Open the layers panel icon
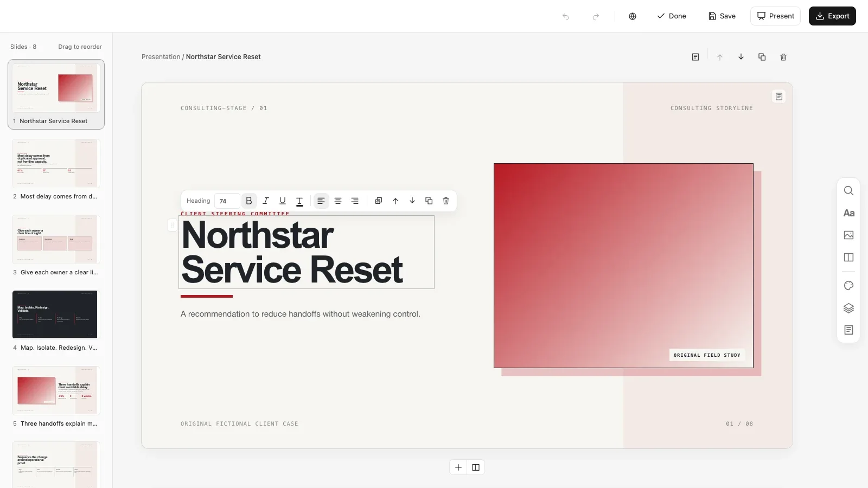Screen dimensions: 868x488 [x=849, y=308]
